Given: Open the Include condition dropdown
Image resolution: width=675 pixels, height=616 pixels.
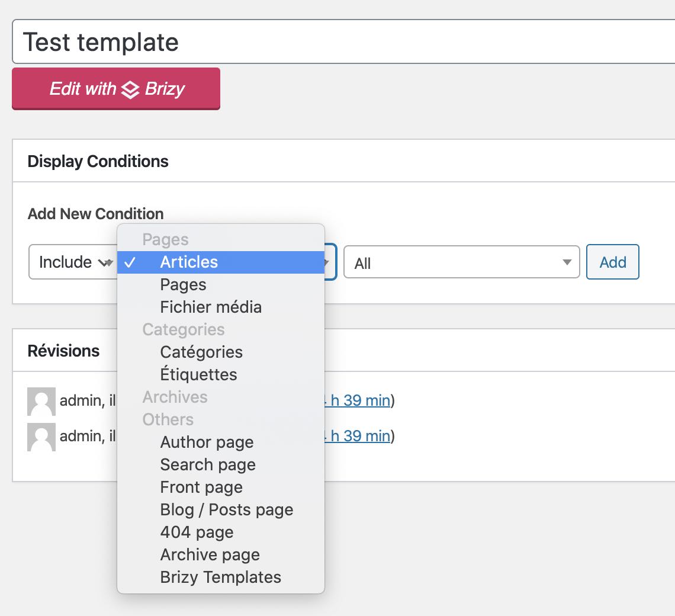Looking at the screenshot, I should pyautogui.click(x=71, y=262).
